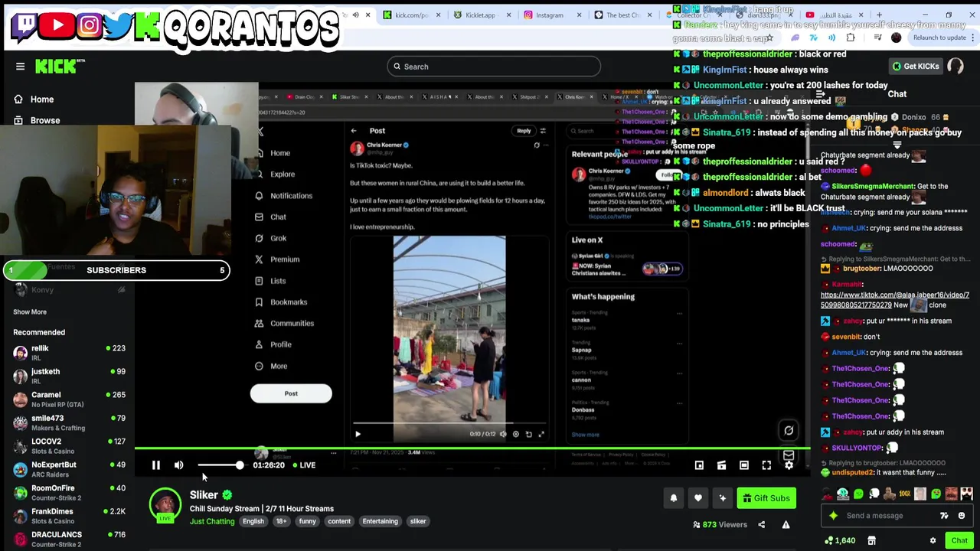
Task: Follow Sliker with the heart icon
Action: coord(698,498)
